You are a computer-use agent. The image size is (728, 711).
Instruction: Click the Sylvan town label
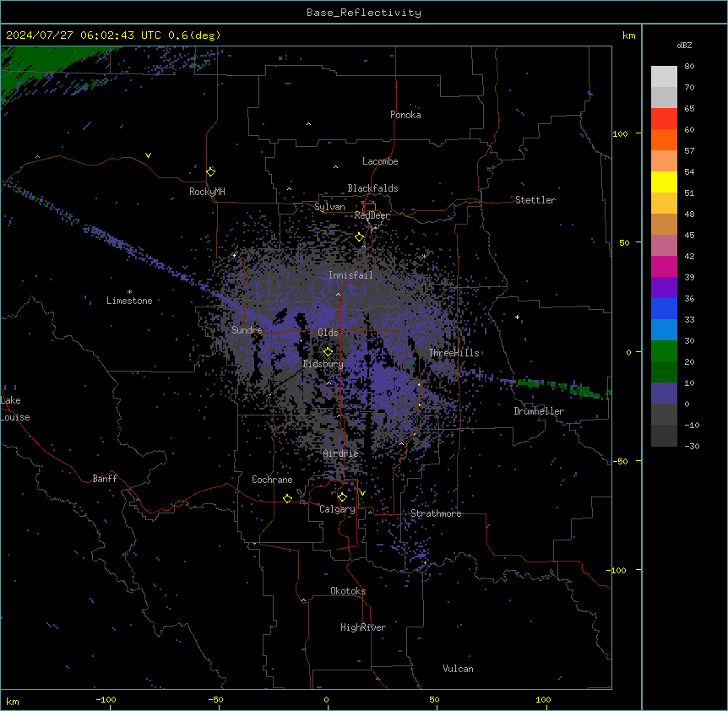click(x=329, y=207)
